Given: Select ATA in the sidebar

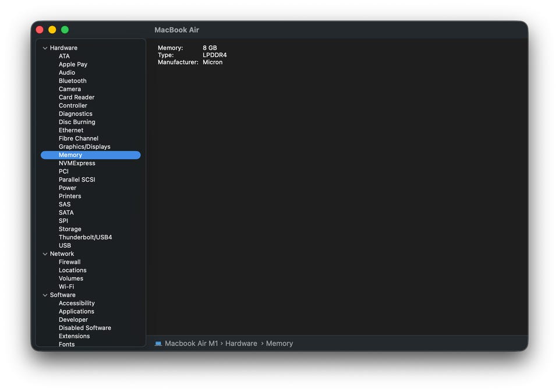Looking at the screenshot, I should [64, 56].
